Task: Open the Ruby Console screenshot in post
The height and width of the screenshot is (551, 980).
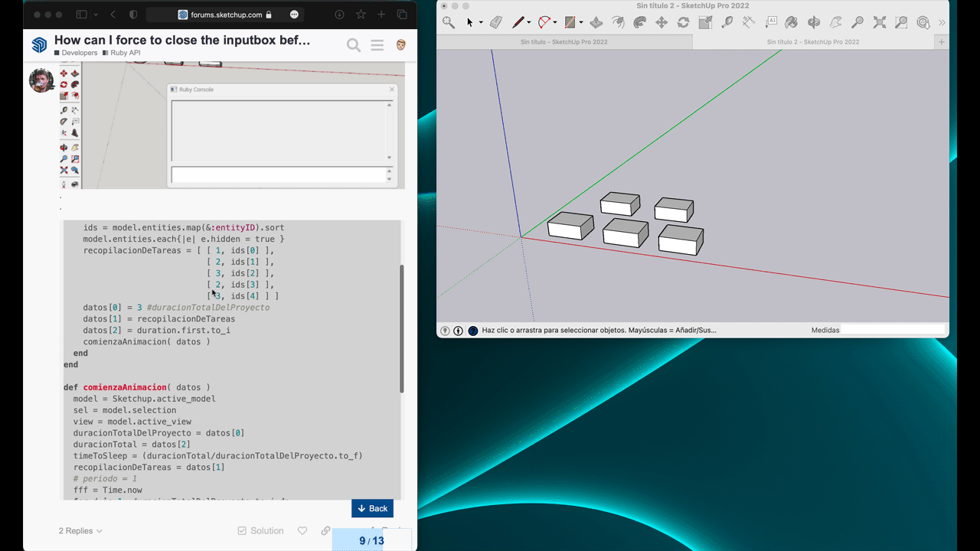Action: coord(233,126)
